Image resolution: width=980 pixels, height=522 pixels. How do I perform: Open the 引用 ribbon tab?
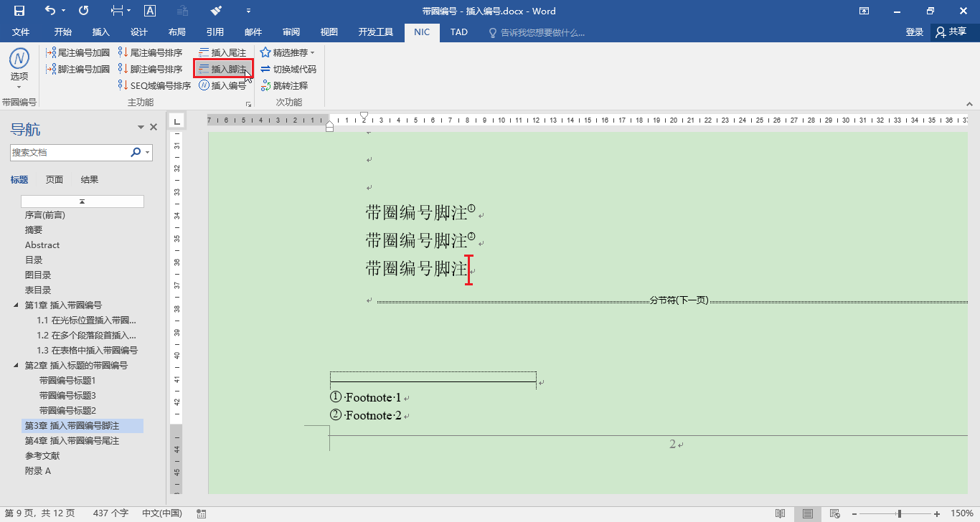coord(215,32)
